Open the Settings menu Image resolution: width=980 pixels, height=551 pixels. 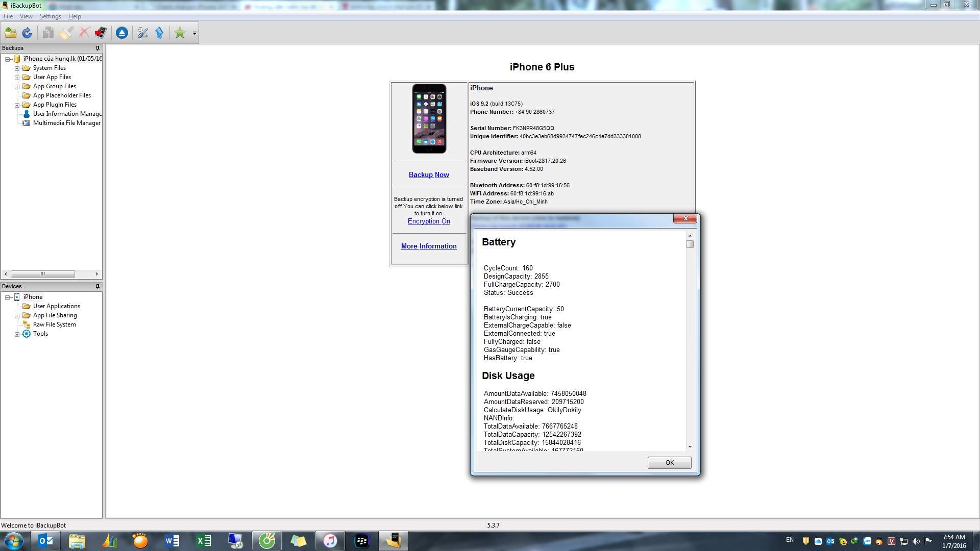50,16
